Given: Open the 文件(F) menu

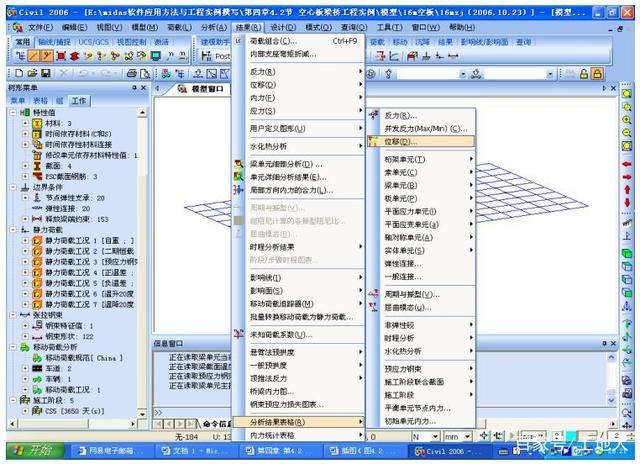Looking at the screenshot, I should tap(40, 27).
